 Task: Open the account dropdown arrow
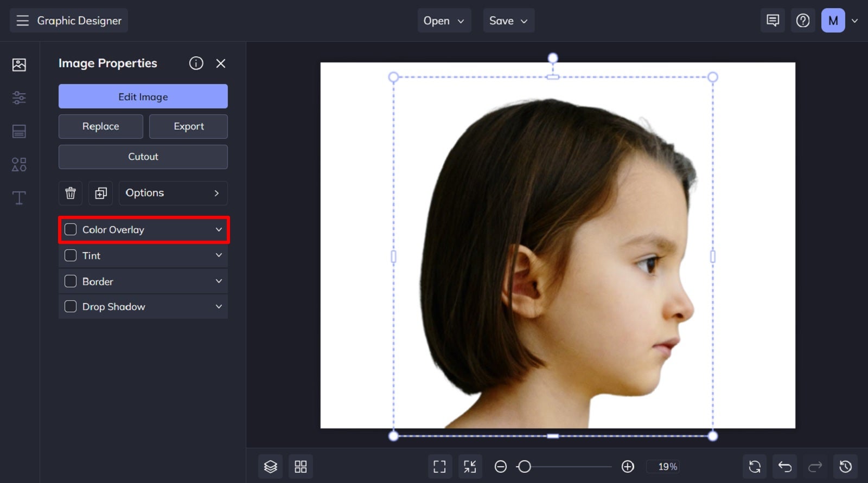[x=854, y=21]
